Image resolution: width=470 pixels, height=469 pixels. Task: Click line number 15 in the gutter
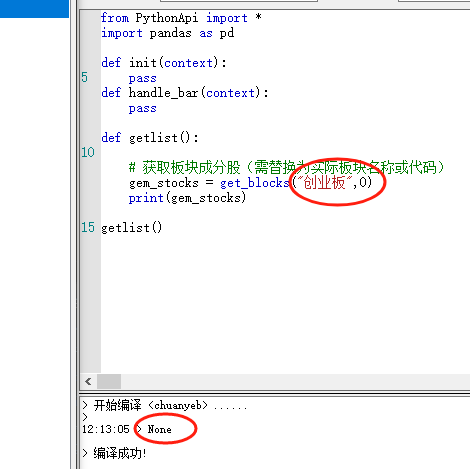pyautogui.click(x=88, y=227)
